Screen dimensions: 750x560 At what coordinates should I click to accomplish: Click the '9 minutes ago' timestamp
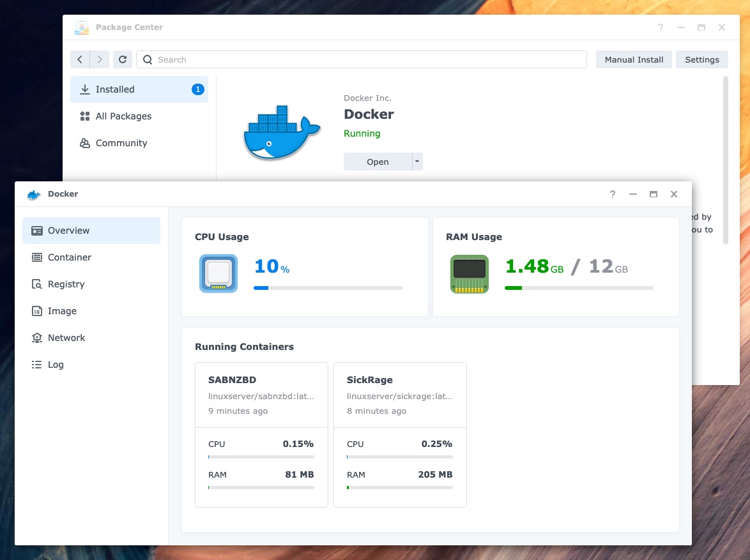[x=238, y=411]
